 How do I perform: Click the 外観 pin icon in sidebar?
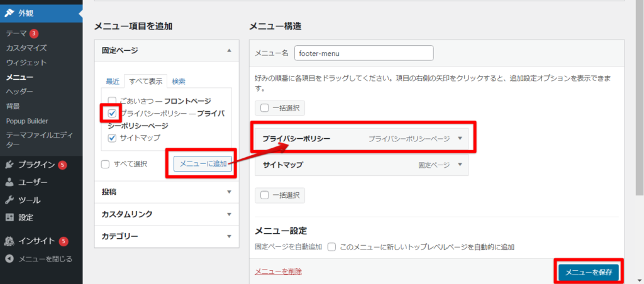point(9,13)
